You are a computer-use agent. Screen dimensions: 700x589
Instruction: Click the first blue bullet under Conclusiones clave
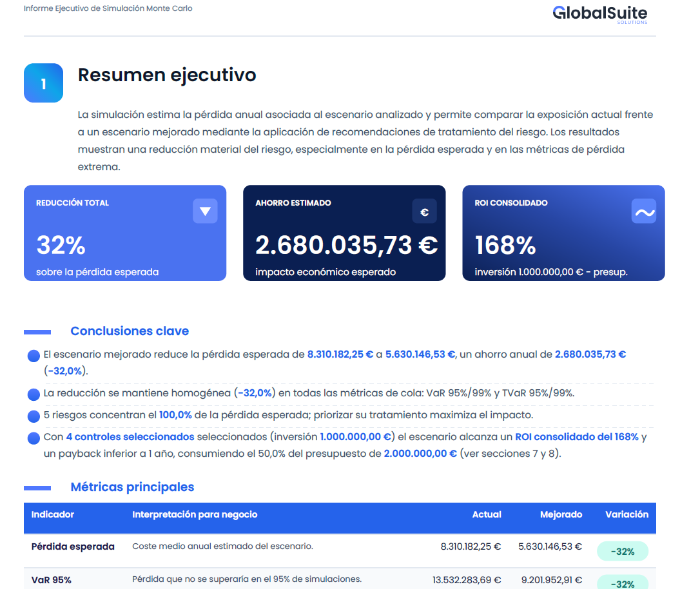(34, 356)
